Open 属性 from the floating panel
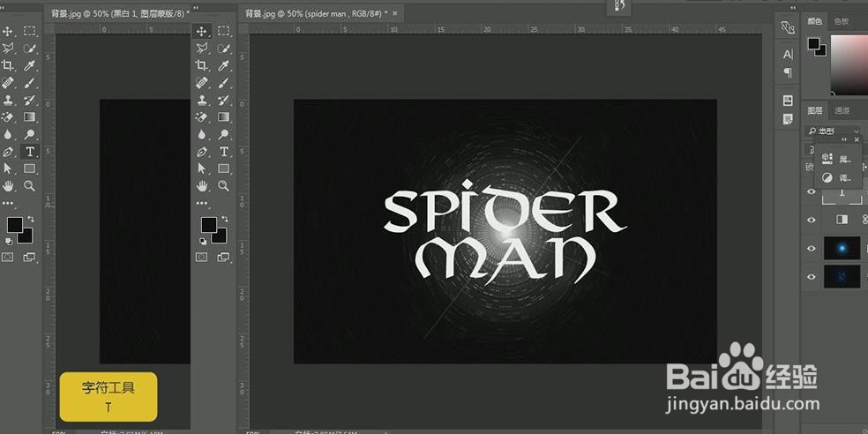Screen dimensions: 868x434 [837, 160]
